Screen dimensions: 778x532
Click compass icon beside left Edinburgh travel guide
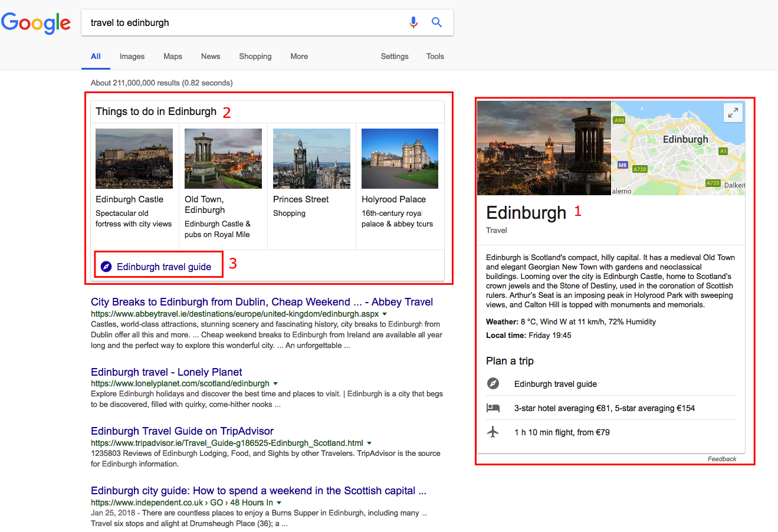coord(106,267)
